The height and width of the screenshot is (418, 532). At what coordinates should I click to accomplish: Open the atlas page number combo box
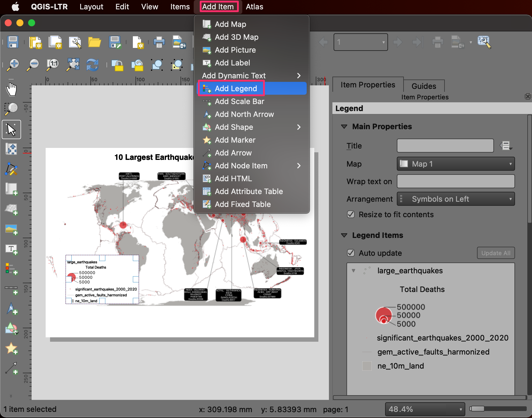click(x=361, y=42)
